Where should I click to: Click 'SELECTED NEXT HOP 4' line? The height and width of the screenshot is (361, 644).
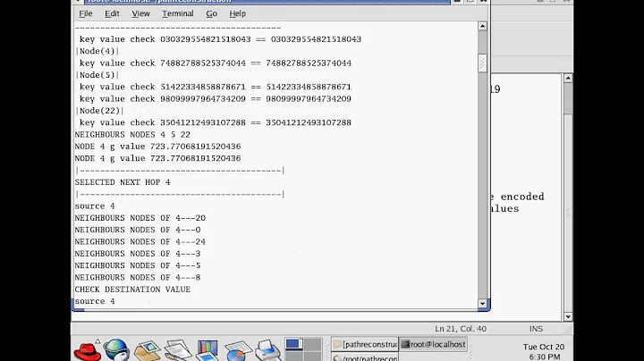[x=123, y=182]
